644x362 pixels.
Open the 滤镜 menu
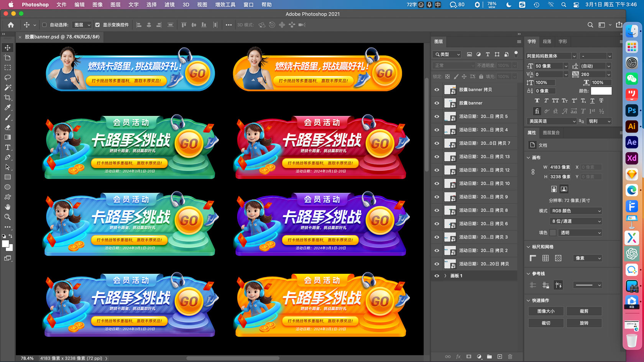pos(169,5)
